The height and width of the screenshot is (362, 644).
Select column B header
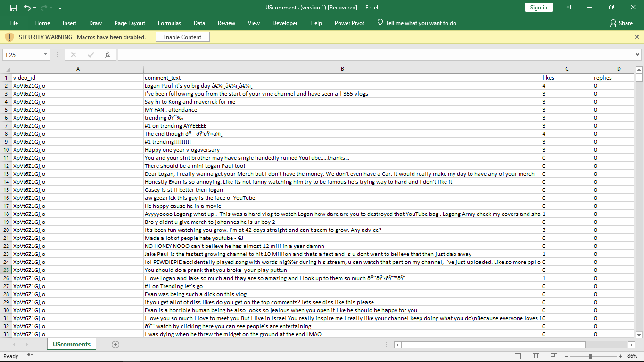tap(342, 69)
